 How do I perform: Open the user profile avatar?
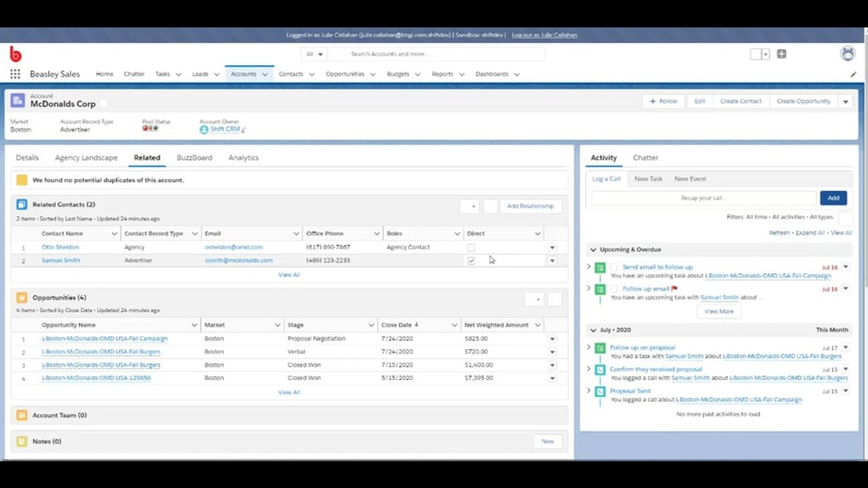(x=847, y=54)
